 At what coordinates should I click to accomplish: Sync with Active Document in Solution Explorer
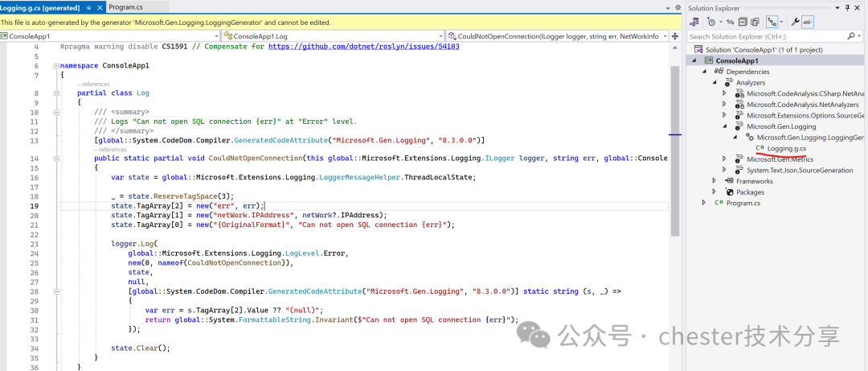point(730,23)
